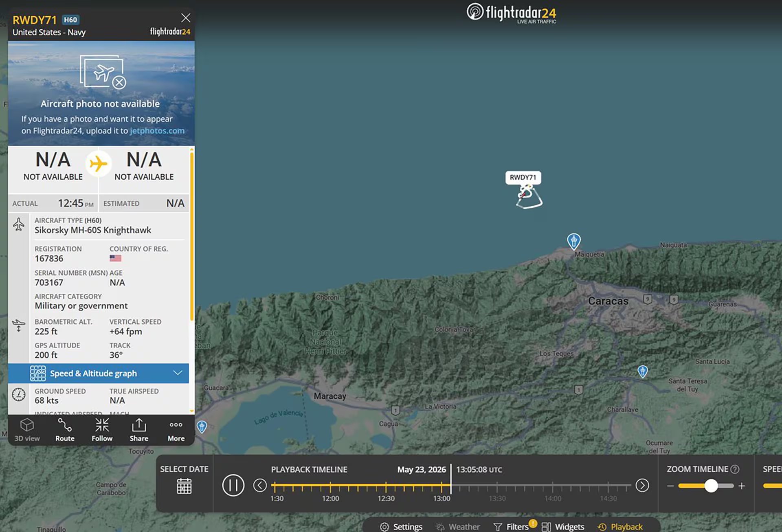Screen dimensions: 782x532
Task: Click the ground speed 68 kts value
Action: pos(46,400)
